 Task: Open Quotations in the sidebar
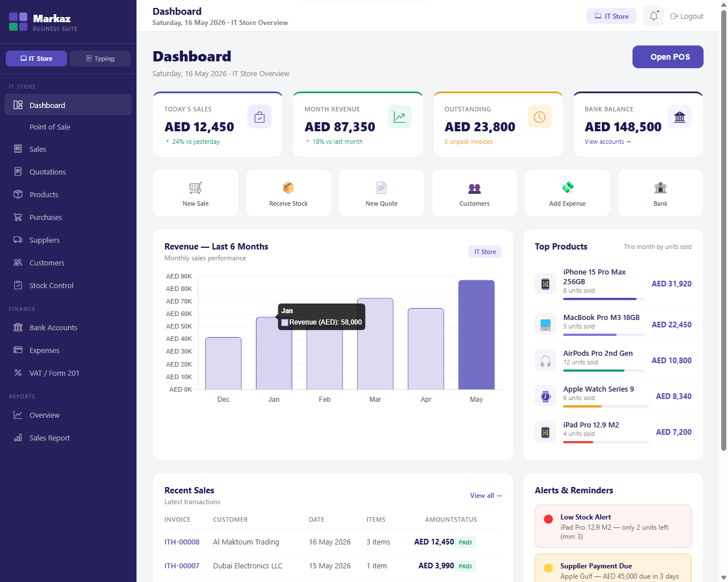coord(68,172)
